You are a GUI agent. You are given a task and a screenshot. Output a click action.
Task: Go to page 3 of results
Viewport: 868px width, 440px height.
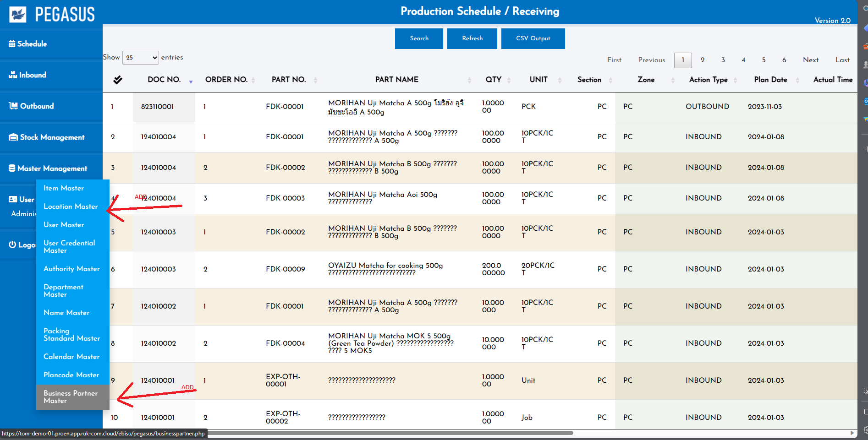click(723, 60)
